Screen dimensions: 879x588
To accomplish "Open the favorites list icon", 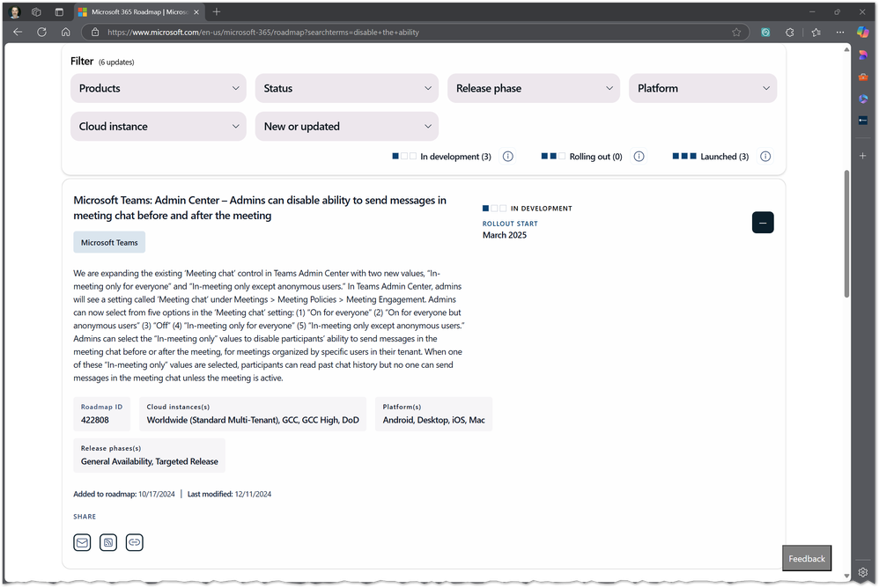I will (x=816, y=33).
